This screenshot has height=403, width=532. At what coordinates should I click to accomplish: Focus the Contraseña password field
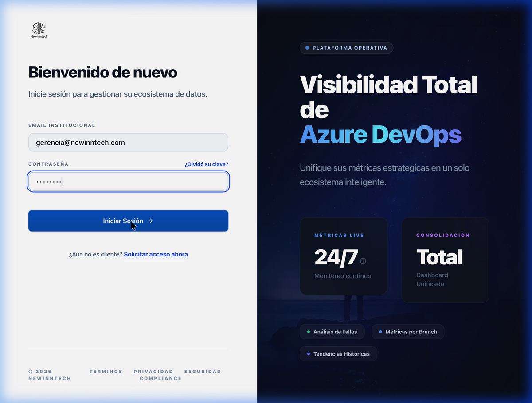[128, 182]
